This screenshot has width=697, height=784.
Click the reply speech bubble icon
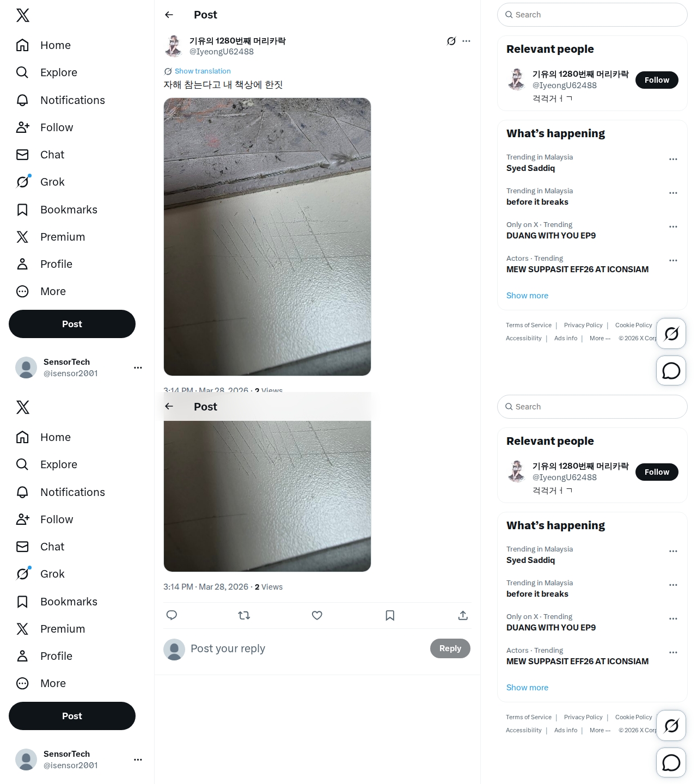(172, 615)
